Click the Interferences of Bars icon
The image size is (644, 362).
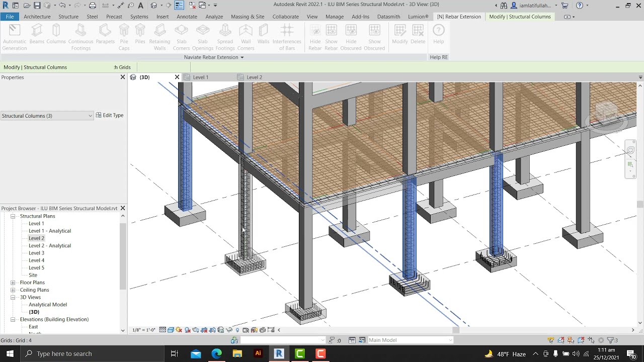coord(287,38)
